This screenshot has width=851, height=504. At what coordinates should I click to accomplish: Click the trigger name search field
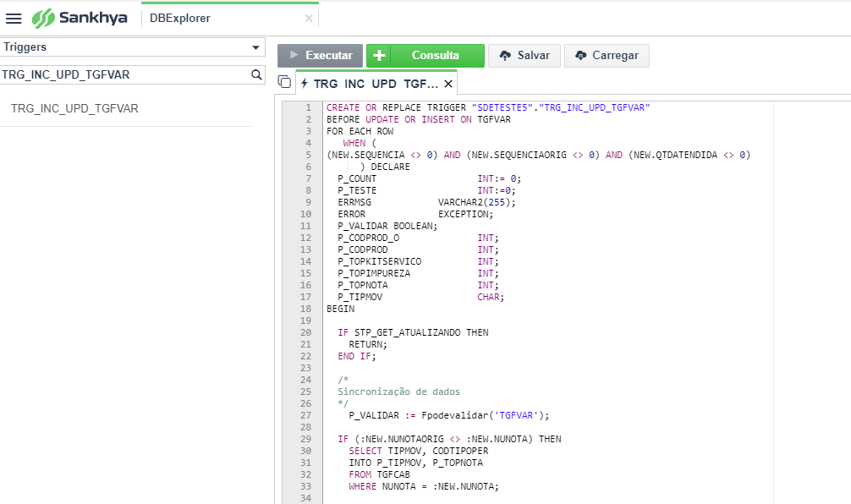(x=125, y=75)
